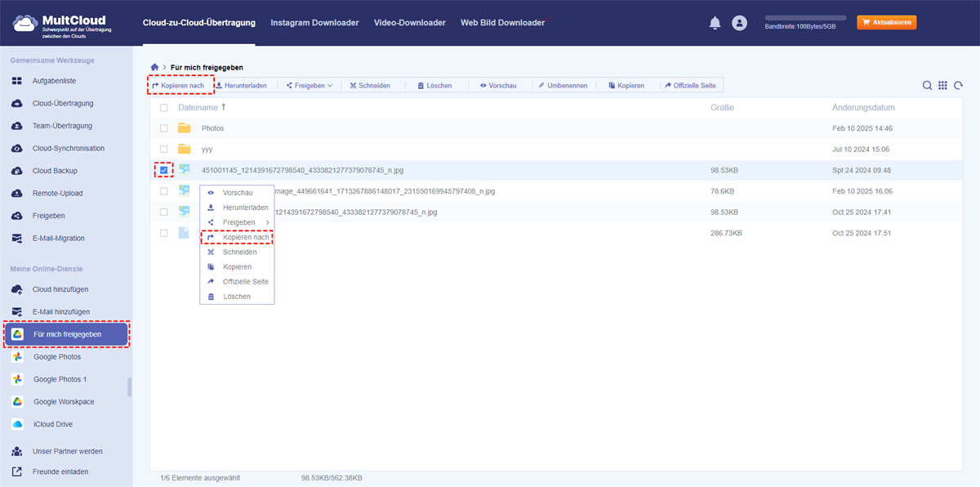Image resolution: width=980 pixels, height=487 pixels.
Task: Click the refresh icon
Action: pyautogui.click(x=958, y=86)
